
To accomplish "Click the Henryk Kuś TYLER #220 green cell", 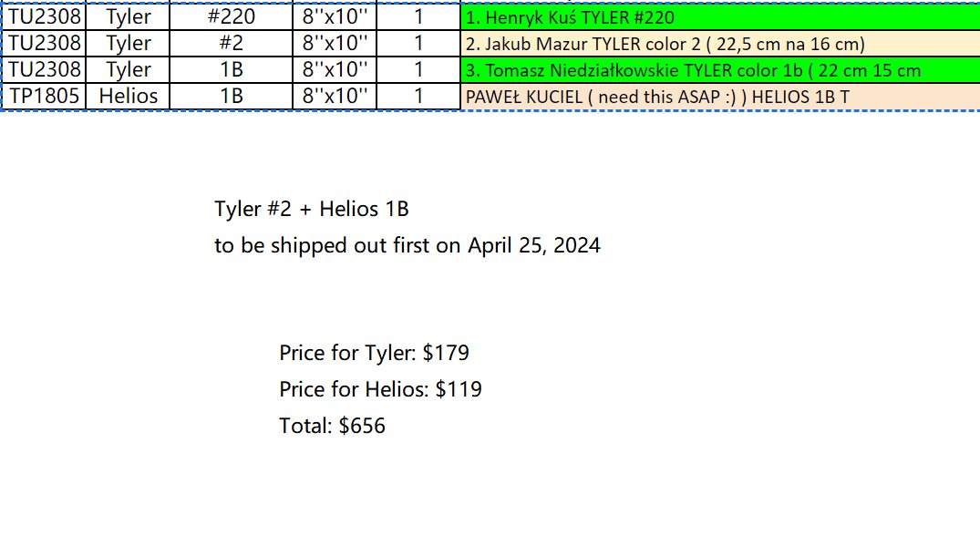I will [720, 17].
